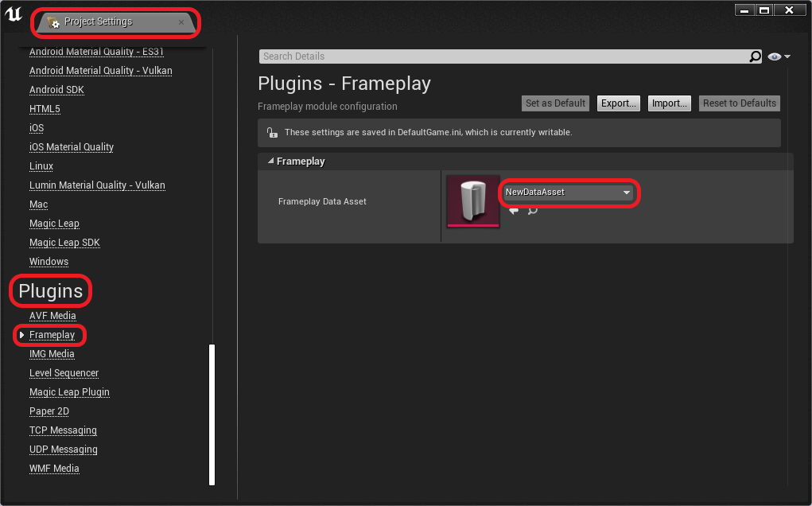Select the Project Settings tab
Viewport: 812px width, 506px height.
pyautogui.click(x=115, y=22)
